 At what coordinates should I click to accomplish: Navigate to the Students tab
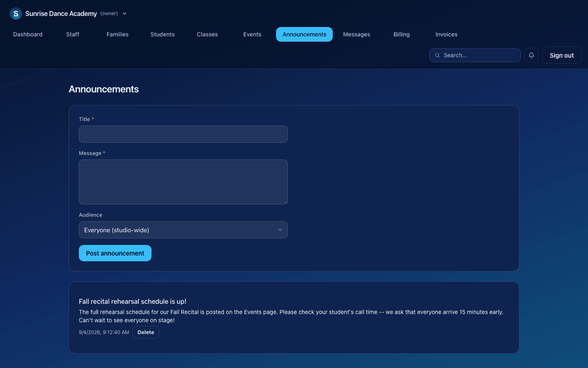[x=163, y=34]
